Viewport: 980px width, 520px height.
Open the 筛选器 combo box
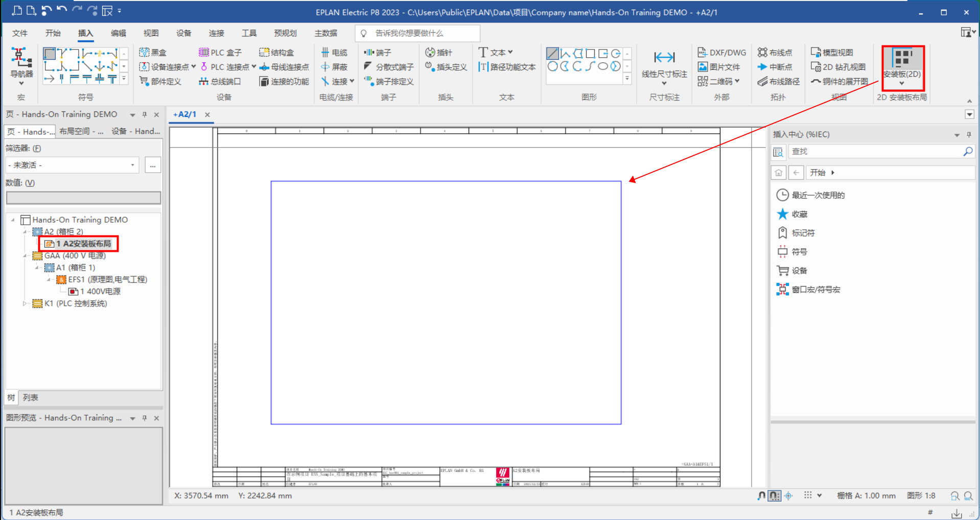coord(72,165)
